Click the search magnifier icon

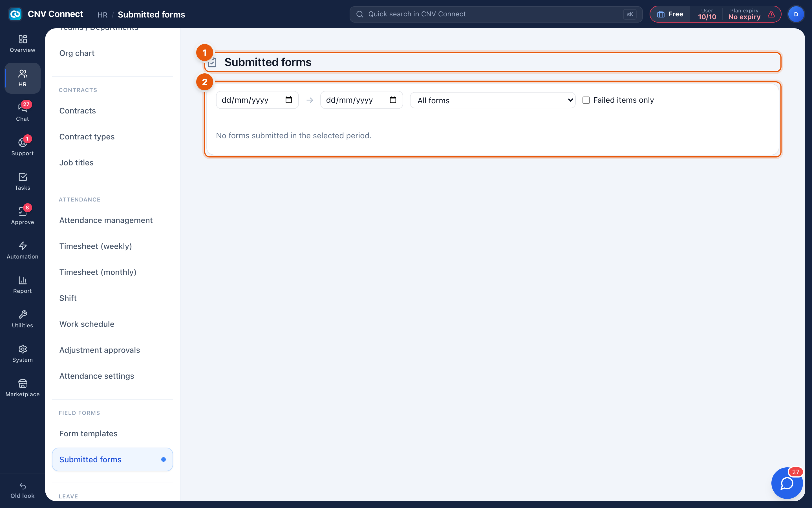[x=360, y=14]
